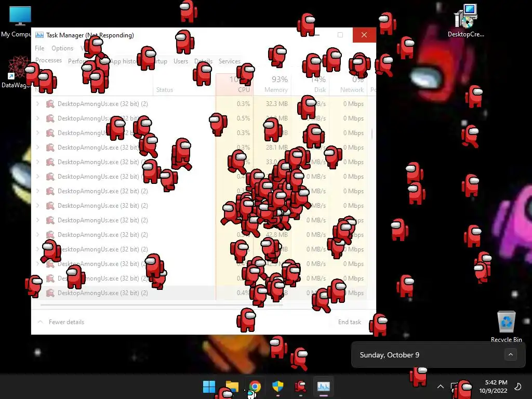Select the crewmate icon of the 28.1 MB process
Image resolution: width=532 pixels, height=399 pixels.
pyautogui.click(x=50, y=147)
